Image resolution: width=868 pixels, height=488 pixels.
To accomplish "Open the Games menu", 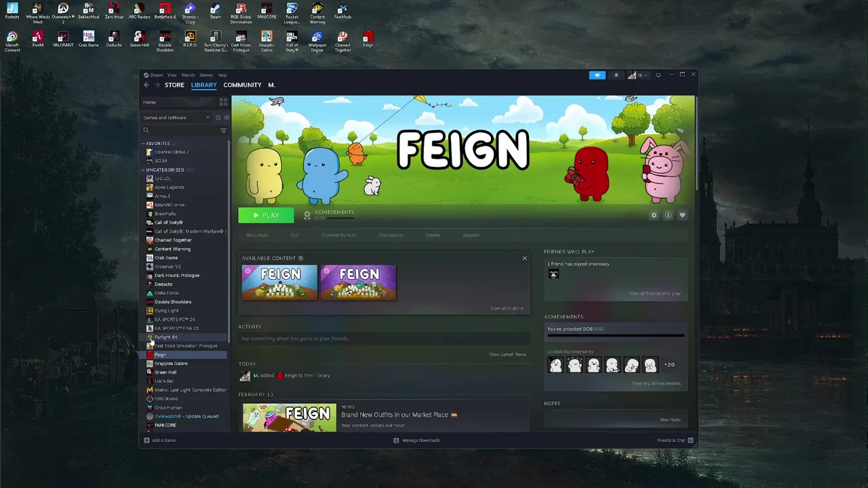I will [x=206, y=75].
